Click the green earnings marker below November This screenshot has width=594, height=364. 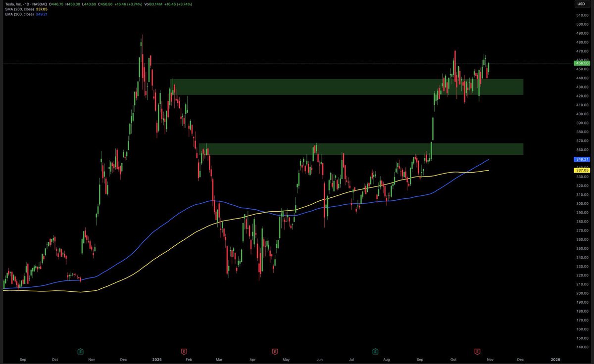(81, 351)
